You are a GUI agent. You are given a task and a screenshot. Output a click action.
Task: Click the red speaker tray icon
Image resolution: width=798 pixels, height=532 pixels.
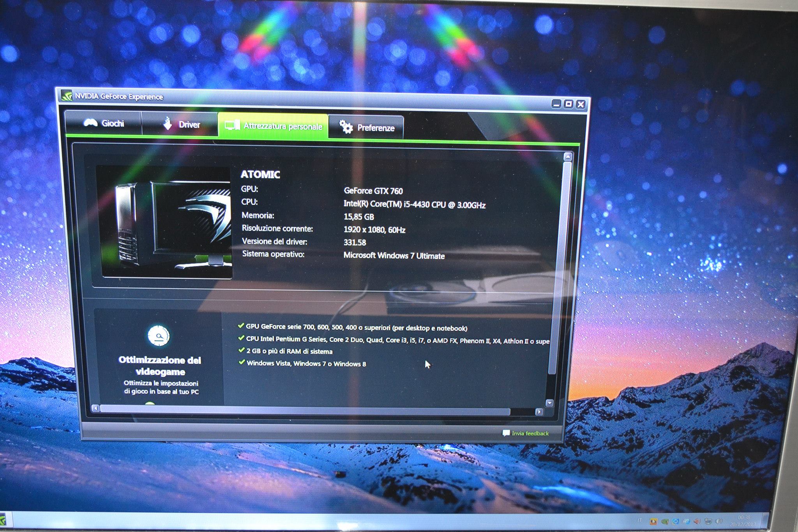[x=697, y=521]
